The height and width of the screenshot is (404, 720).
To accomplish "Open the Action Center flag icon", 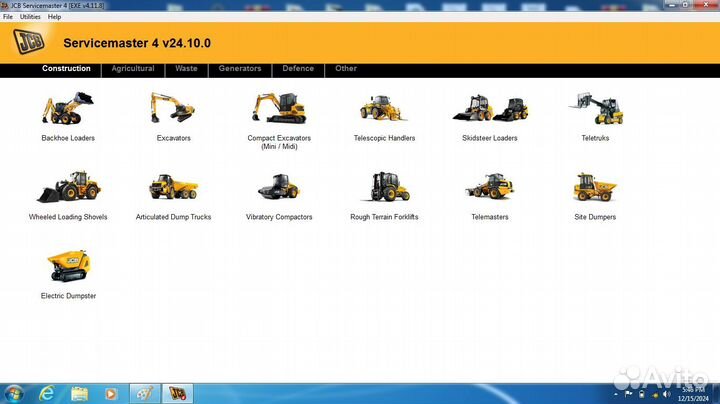I will (629, 394).
